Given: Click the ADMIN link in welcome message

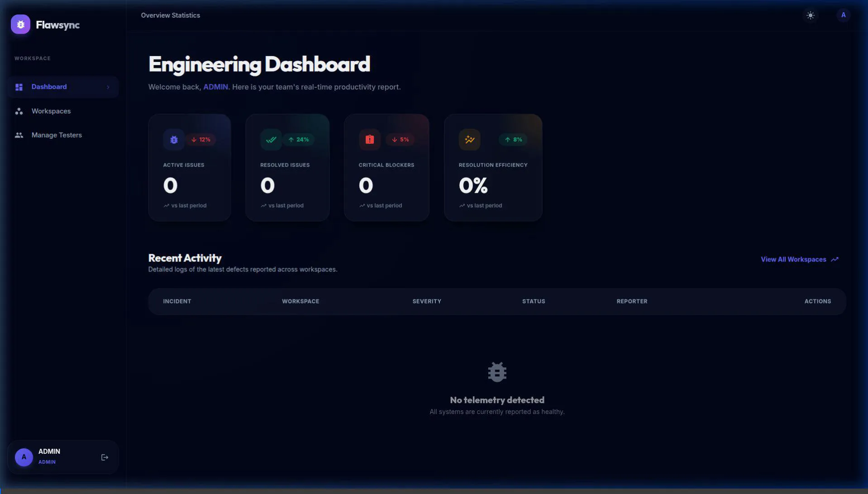Looking at the screenshot, I should point(215,87).
